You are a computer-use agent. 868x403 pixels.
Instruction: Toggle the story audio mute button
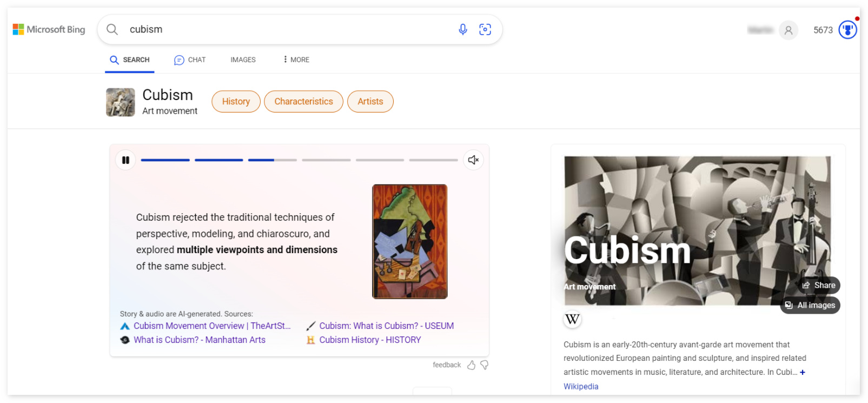coord(473,160)
